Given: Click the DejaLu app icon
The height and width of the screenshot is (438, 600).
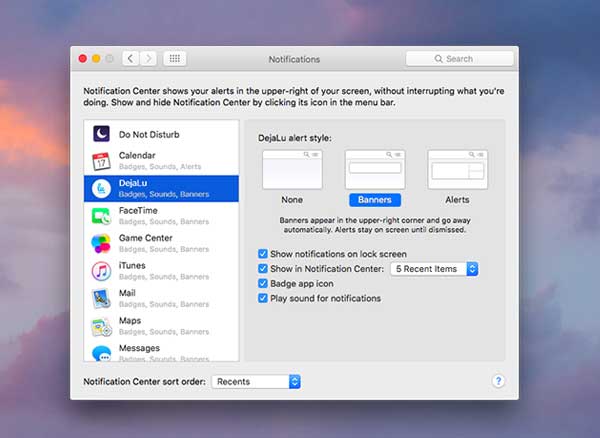Looking at the screenshot, I should click(x=101, y=189).
